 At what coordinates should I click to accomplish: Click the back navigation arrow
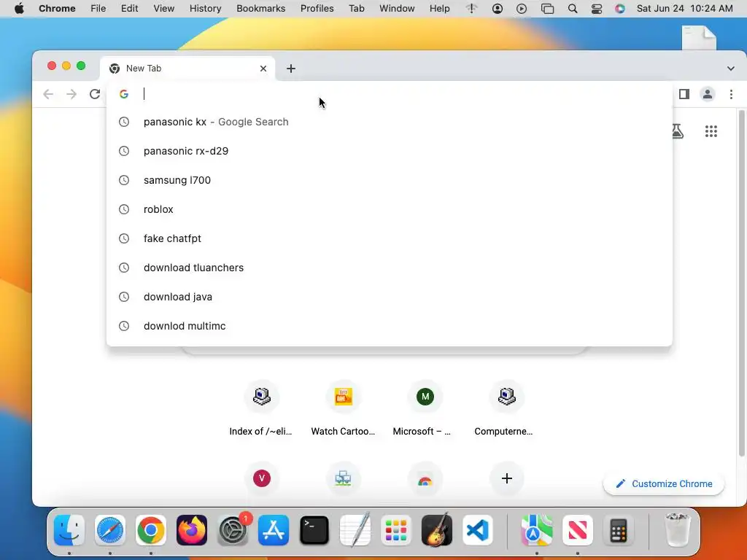tap(48, 94)
